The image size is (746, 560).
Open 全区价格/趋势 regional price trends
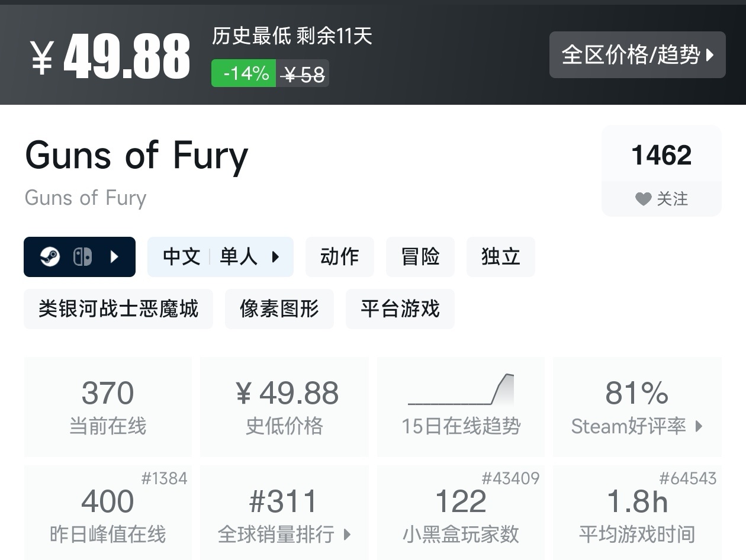click(x=637, y=55)
